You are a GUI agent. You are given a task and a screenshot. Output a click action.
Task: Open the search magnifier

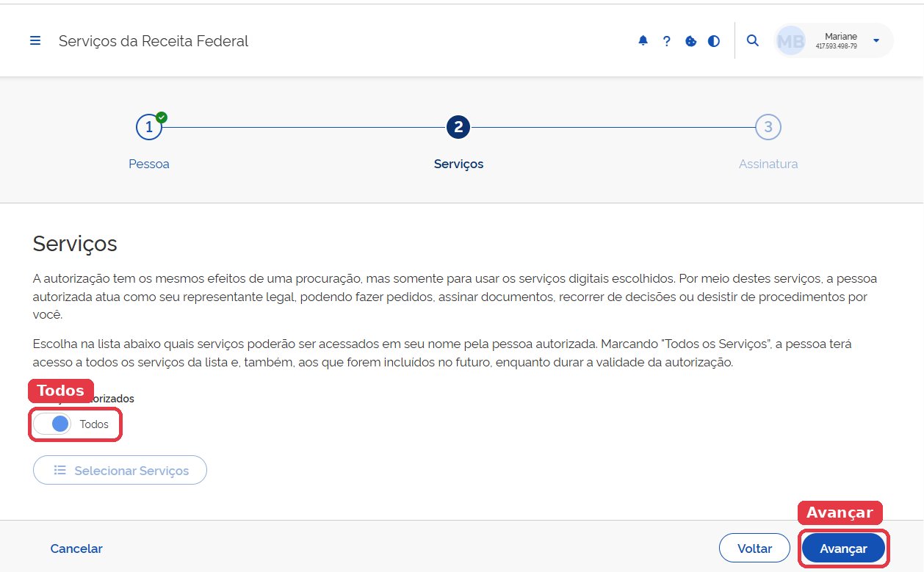coord(752,41)
